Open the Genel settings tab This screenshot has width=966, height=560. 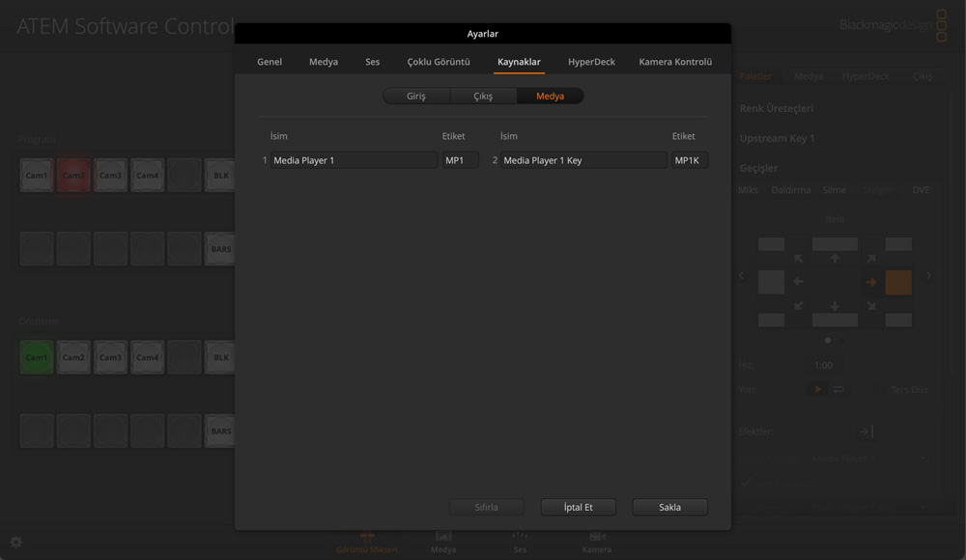click(x=270, y=62)
